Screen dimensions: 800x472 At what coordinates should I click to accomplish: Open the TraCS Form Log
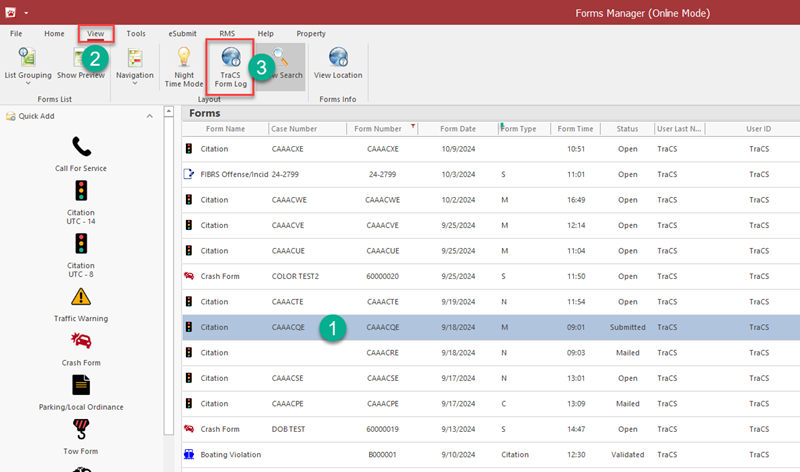(230, 65)
